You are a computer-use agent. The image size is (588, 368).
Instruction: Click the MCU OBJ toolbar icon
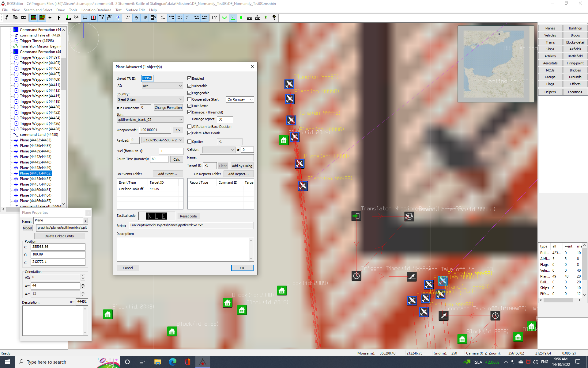pyautogui.click(x=163, y=18)
